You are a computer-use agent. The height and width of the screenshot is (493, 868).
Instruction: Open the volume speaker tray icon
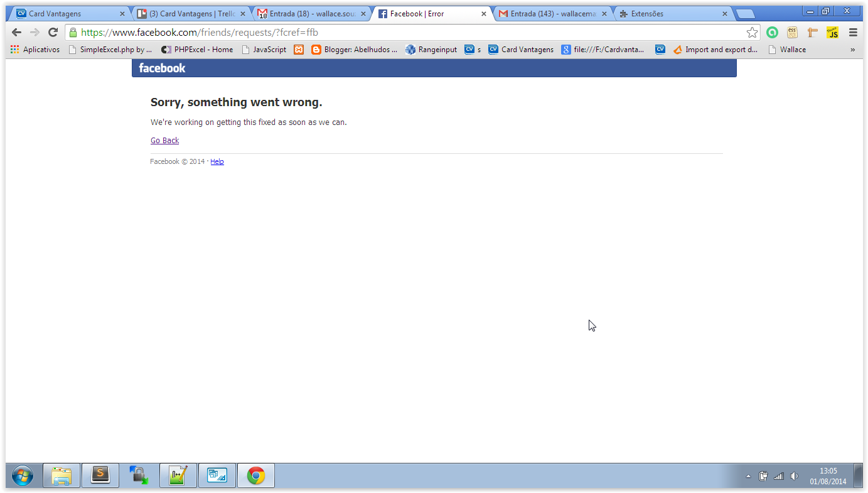click(x=794, y=476)
